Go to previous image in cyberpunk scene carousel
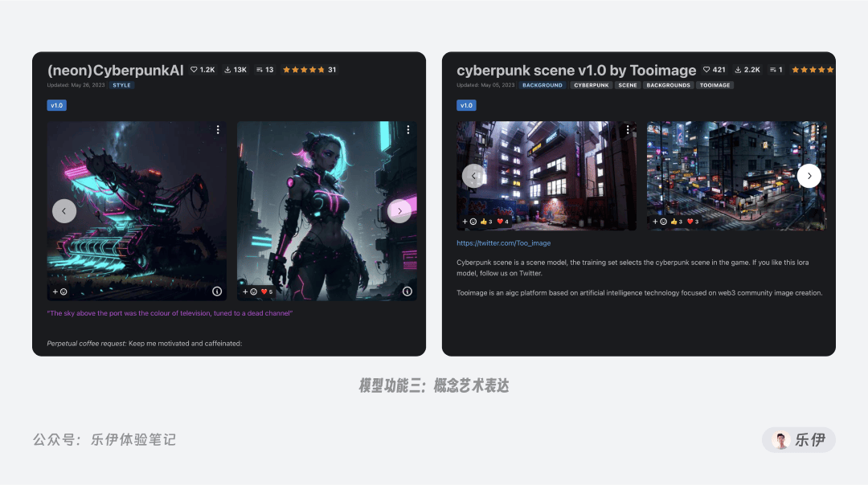 click(473, 176)
